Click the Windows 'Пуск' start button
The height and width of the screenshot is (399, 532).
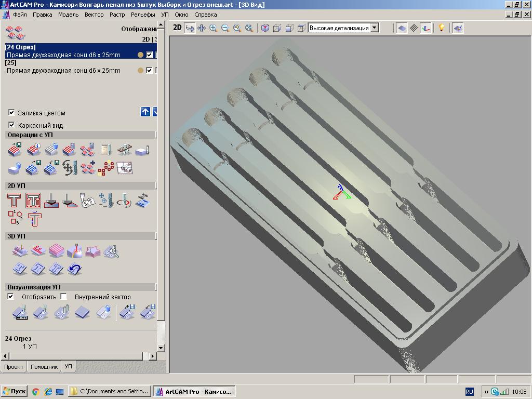tap(14, 391)
